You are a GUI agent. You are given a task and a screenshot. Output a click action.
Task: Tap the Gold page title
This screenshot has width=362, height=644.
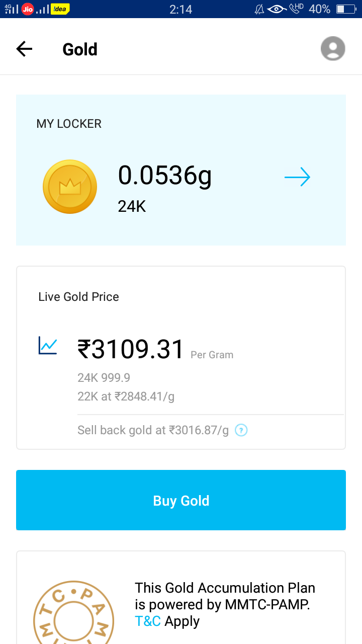[x=80, y=49]
